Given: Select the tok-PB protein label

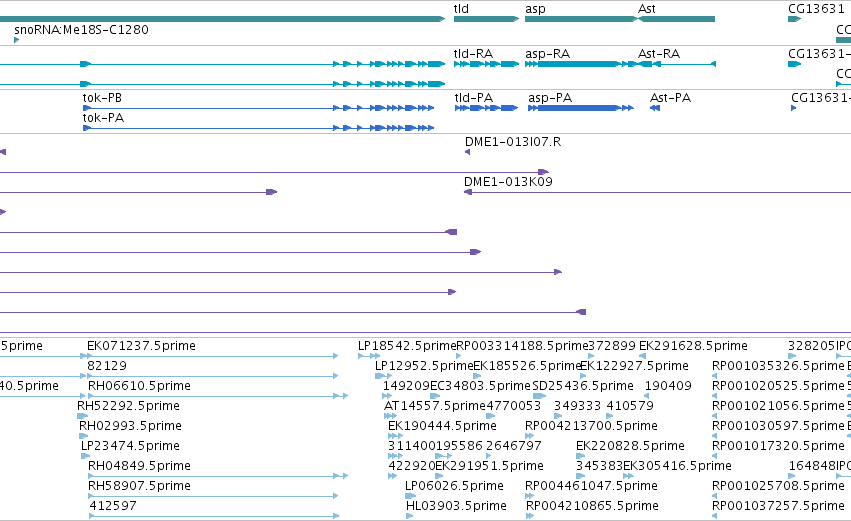Looking at the screenshot, I should point(102,98).
